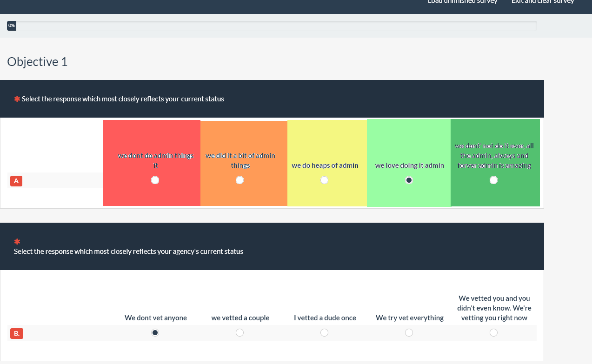This screenshot has height=364, width=592.
Task: Click the red 'A' row label
Action: point(16,181)
